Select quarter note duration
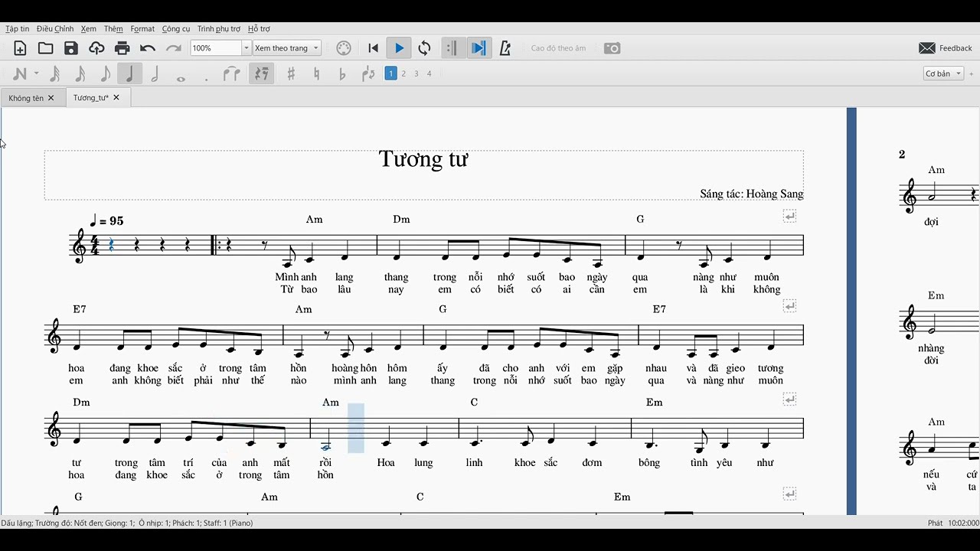The width and height of the screenshot is (980, 551). [129, 73]
